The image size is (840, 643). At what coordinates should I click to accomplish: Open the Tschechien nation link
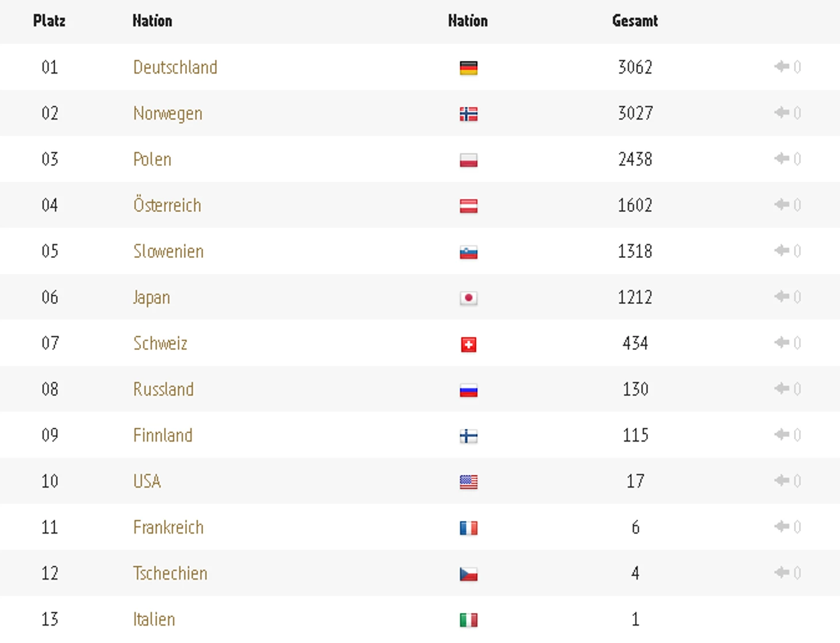click(170, 573)
